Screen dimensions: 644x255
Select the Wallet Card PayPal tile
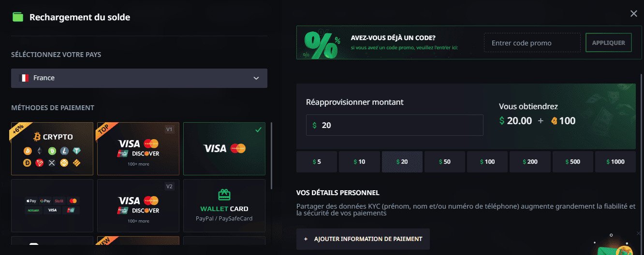[x=224, y=206]
